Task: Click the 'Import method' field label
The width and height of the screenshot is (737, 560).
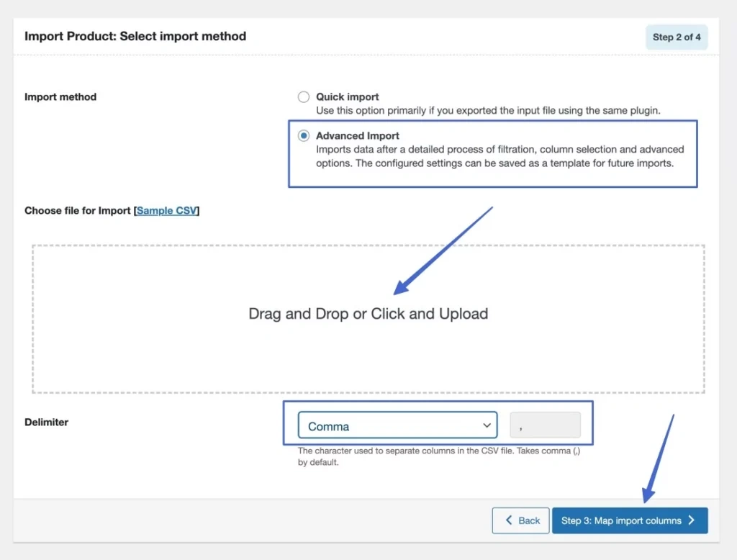Action: (60, 97)
